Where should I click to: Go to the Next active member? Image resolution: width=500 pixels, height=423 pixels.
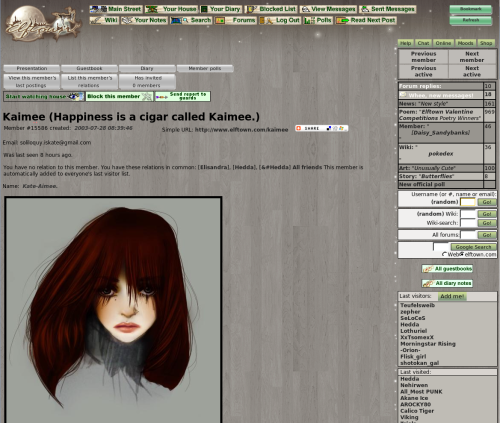point(472,71)
